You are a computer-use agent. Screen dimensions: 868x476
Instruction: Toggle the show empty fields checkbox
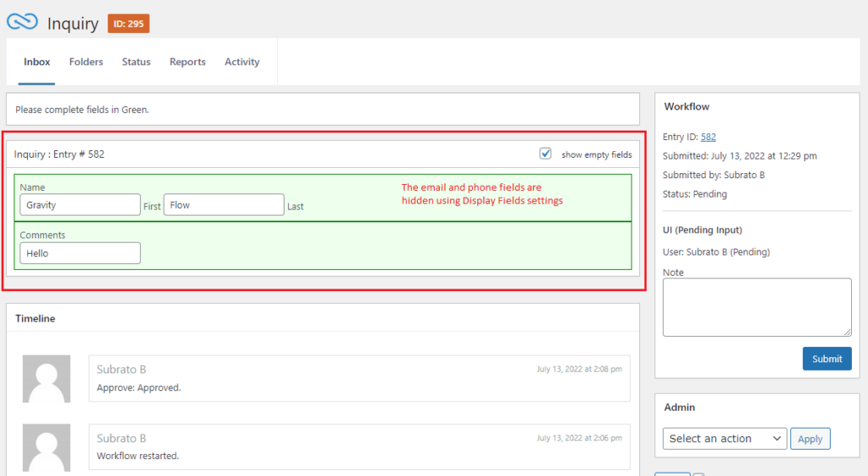[546, 154]
